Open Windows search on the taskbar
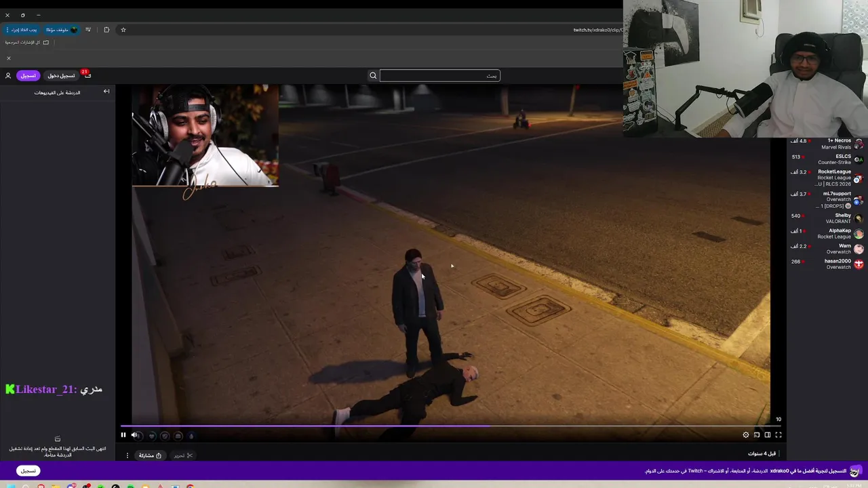 [26, 485]
